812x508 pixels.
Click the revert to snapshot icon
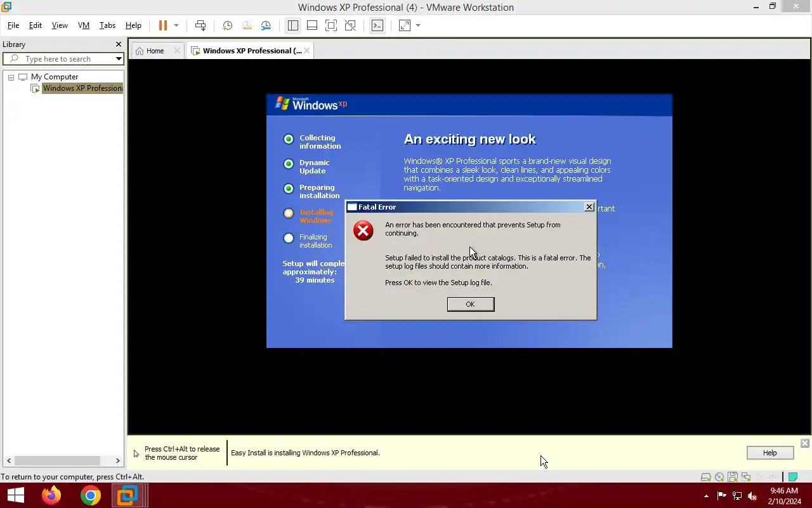(247, 25)
